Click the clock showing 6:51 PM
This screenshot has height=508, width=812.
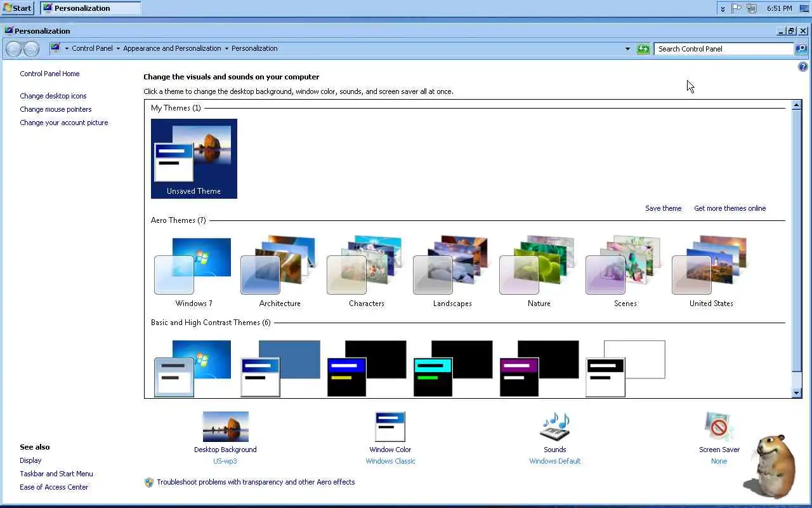pos(779,8)
